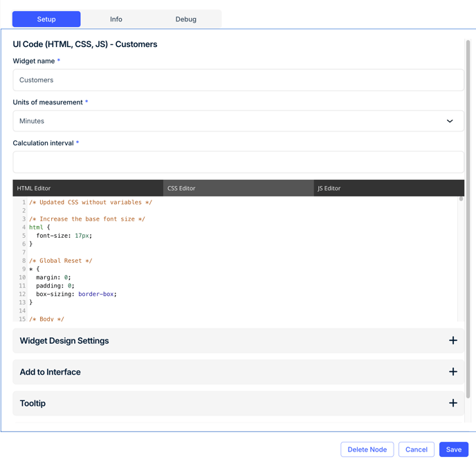Expand Widget Design Settings plus icon

[x=453, y=340]
